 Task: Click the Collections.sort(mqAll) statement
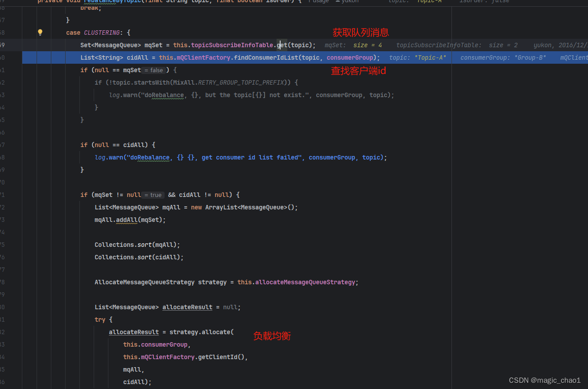pos(137,245)
